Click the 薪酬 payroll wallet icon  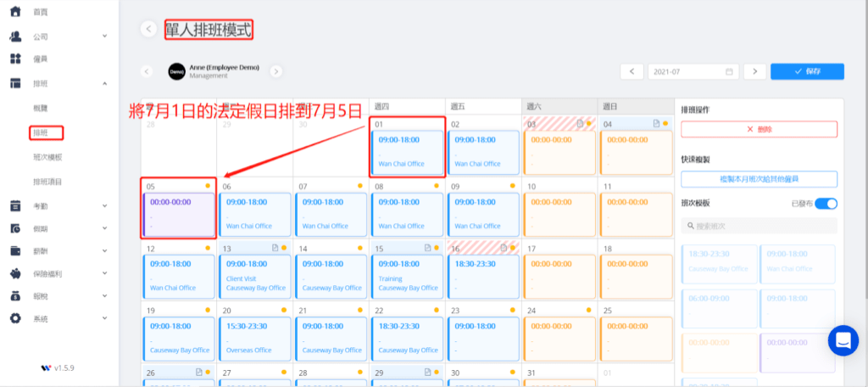[15, 251]
